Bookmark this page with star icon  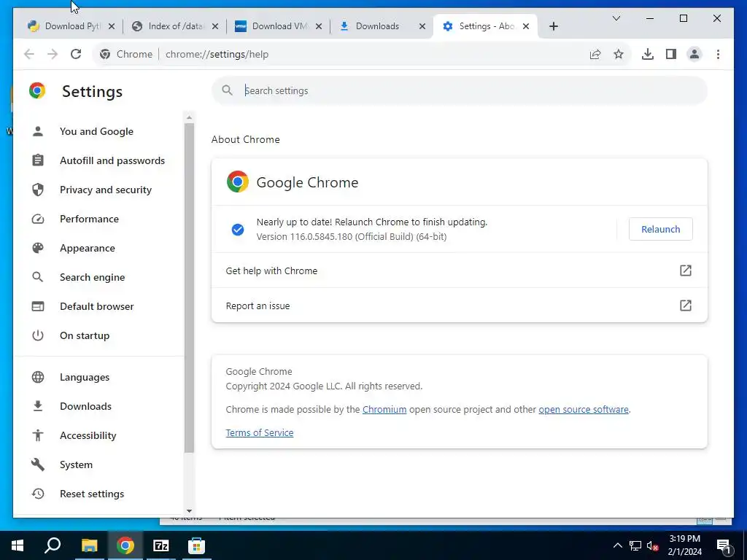[x=619, y=54]
